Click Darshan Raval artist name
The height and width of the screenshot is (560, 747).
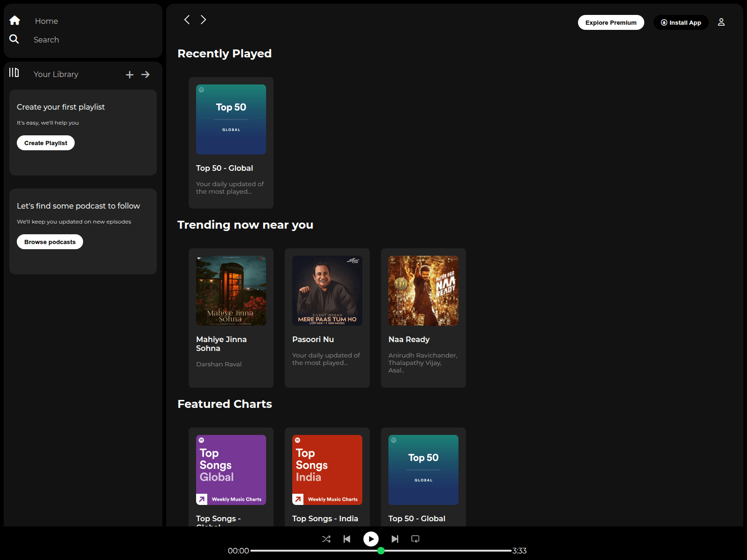click(x=219, y=364)
